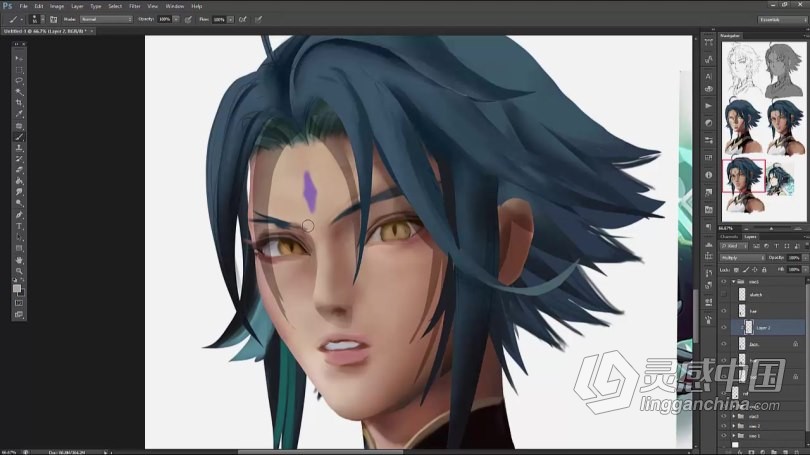Click the Navigator preview thumbnail

click(x=764, y=131)
